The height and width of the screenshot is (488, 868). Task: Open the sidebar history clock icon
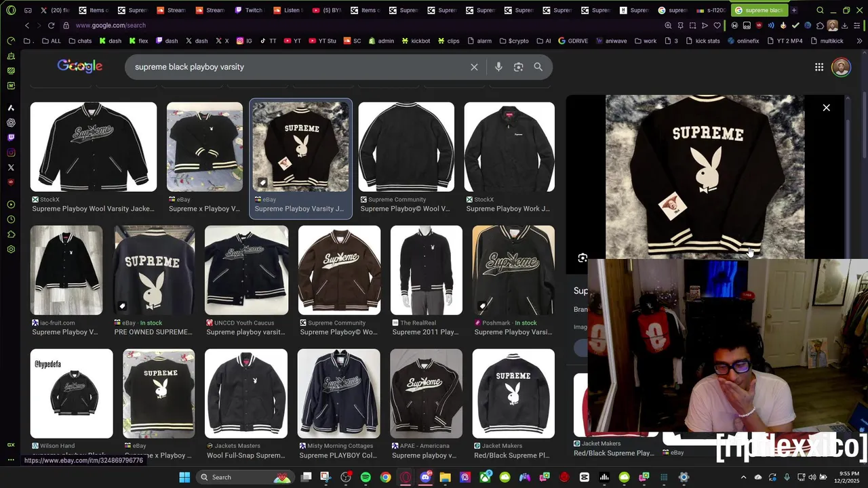[11, 220]
